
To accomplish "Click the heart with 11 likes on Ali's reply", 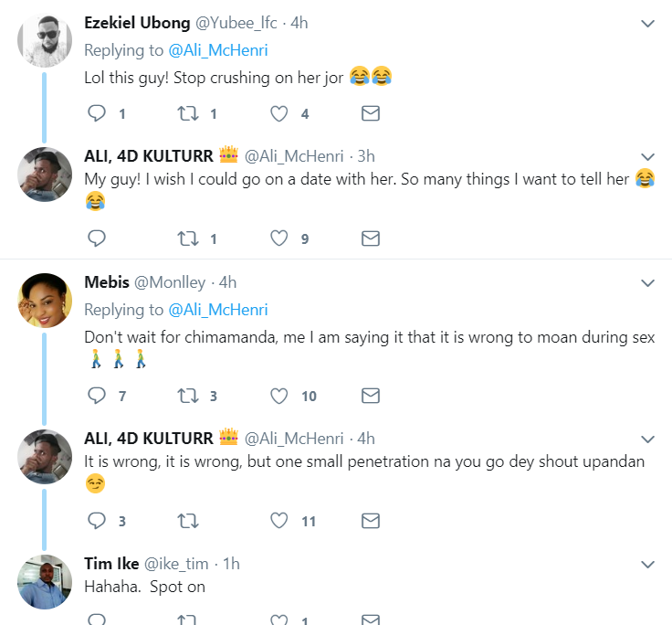I will point(279,521).
